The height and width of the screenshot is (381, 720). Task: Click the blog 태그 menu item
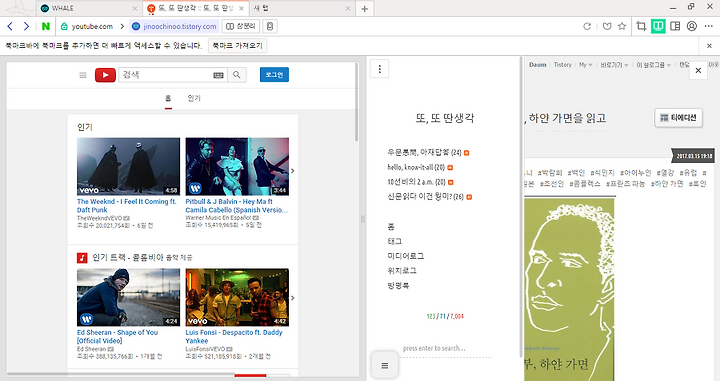click(394, 241)
